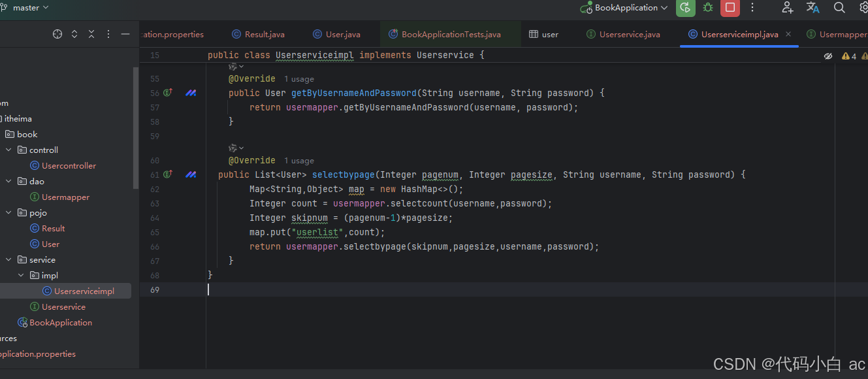Open Code With Me collaboration
The image size is (868, 379).
coord(787,8)
